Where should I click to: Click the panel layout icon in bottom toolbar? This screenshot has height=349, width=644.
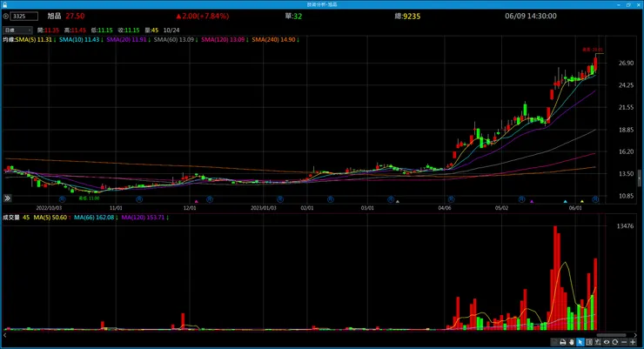pyautogui.click(x=589, y=342)
